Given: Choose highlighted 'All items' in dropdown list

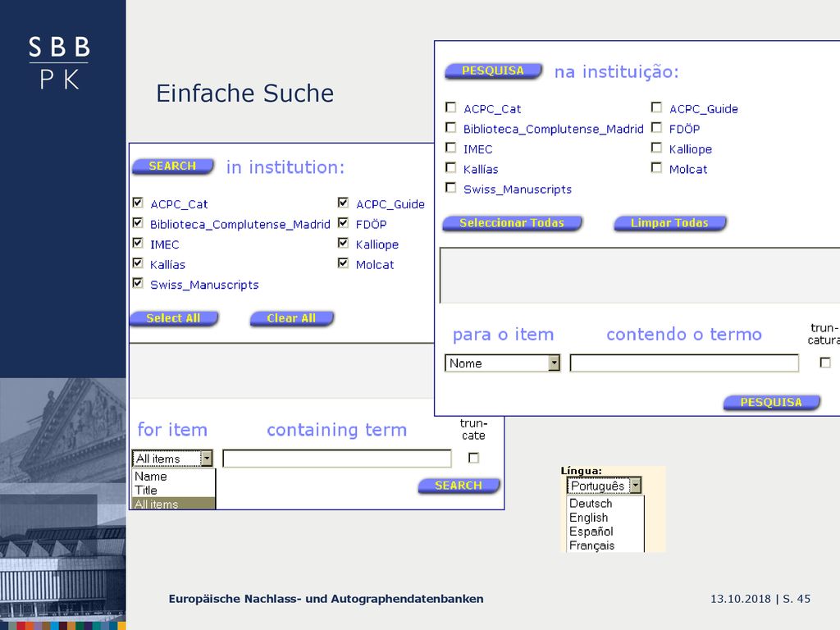Looking at the screenshot, I should click(173, 504).
